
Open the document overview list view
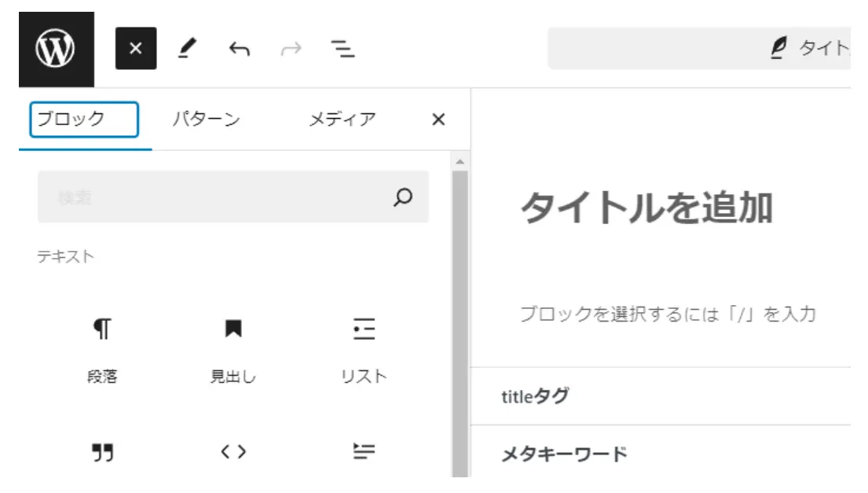click(x=341, y=49)
